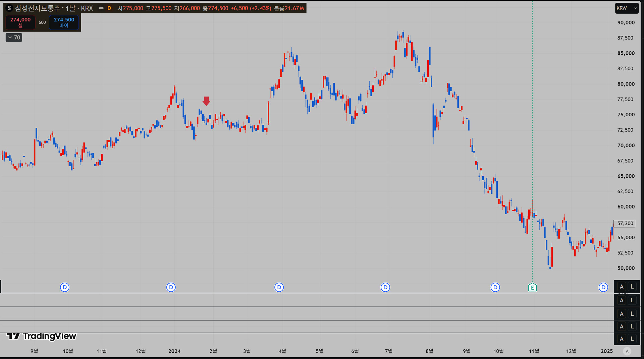Click the 2월 label on the time axis

pyautogui.click(x=213, y=351)
